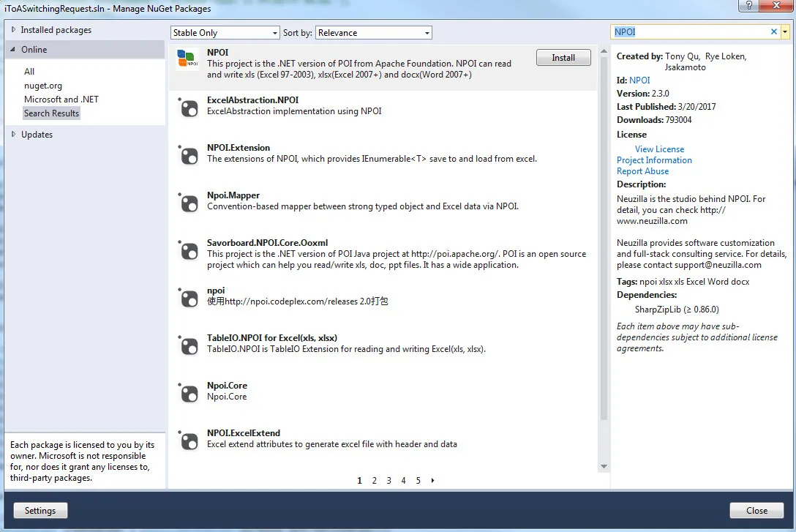
Task: Click the Savorboard.NPOI.Core.Ooxml package icon
Action: click(x=189, y=251)
